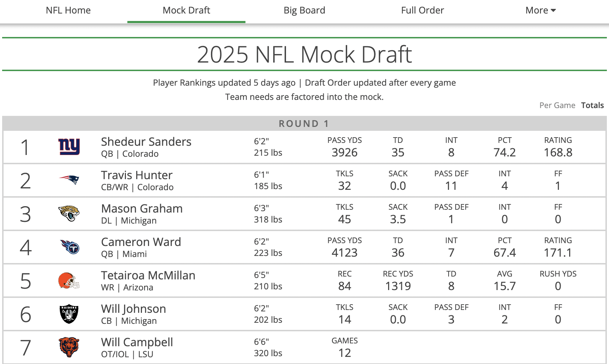View Cameron Ward player page
The image size is (609, 364).
[141, 242]
